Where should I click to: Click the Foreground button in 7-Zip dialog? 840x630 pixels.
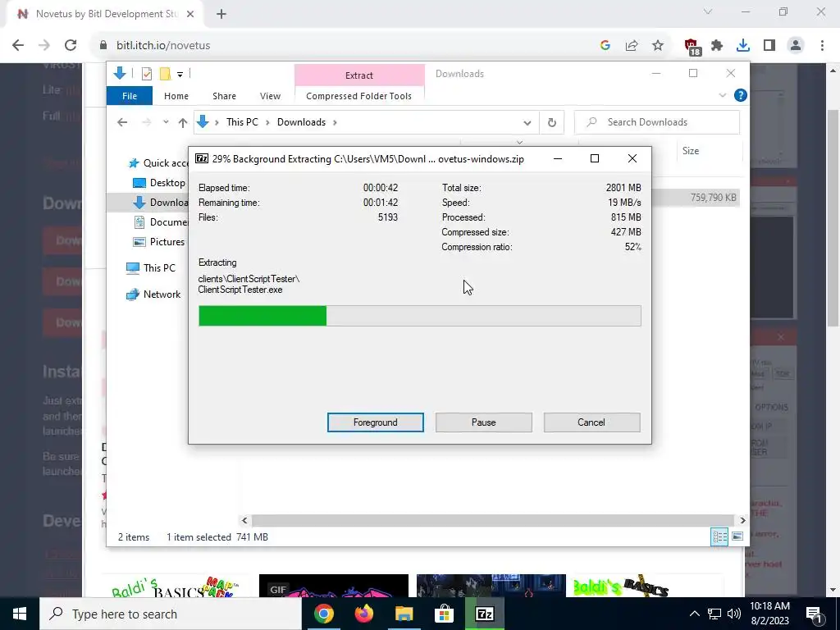coord(375,422)
